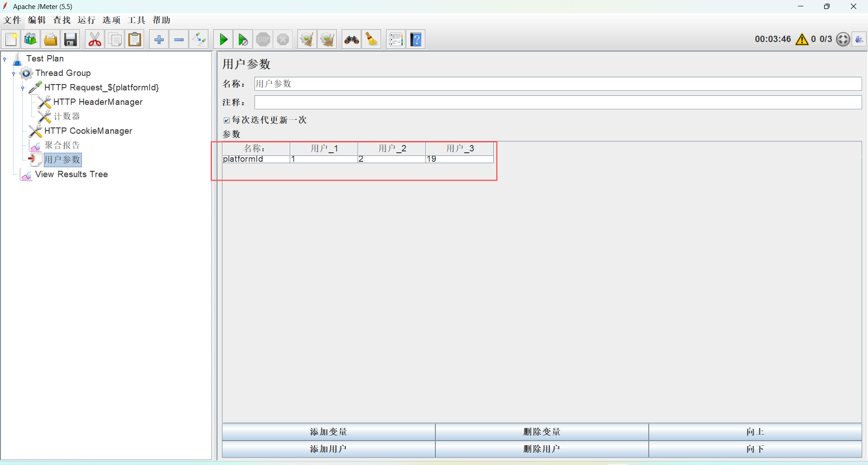The width and height of the screenshot is (868, 465).
Task: Click the 用户_1 value cell '1'
Action: point(324,159)
